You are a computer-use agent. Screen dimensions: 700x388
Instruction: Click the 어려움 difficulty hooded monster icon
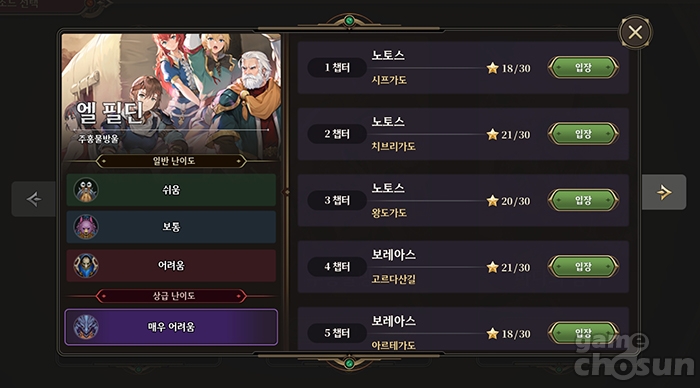pos(86,266)
